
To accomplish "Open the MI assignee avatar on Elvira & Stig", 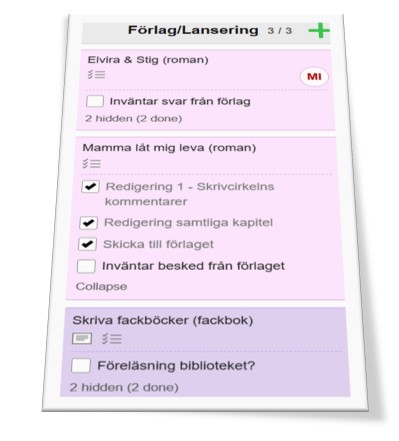I will tap(314, 77).
